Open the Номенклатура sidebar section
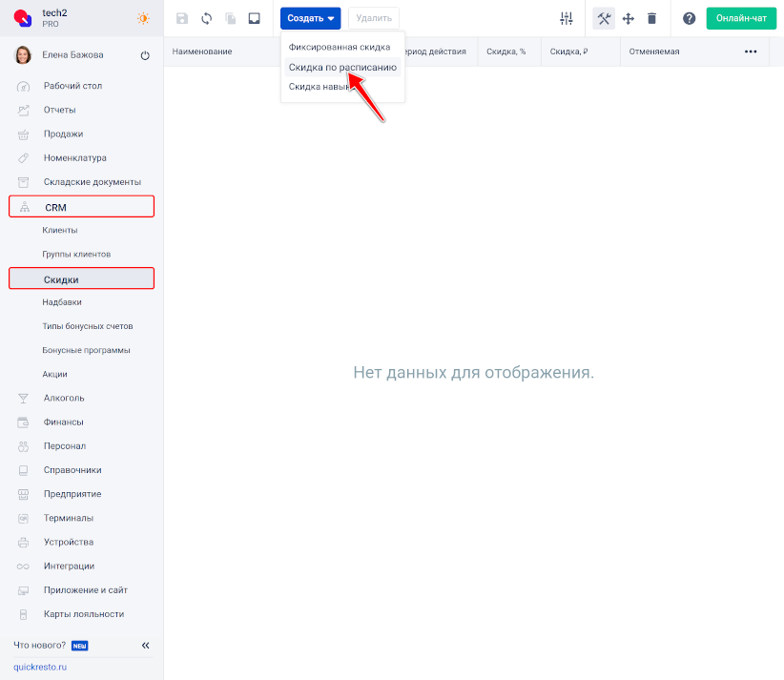Viewport: 784px width, 680px height. tap(75, 158)
